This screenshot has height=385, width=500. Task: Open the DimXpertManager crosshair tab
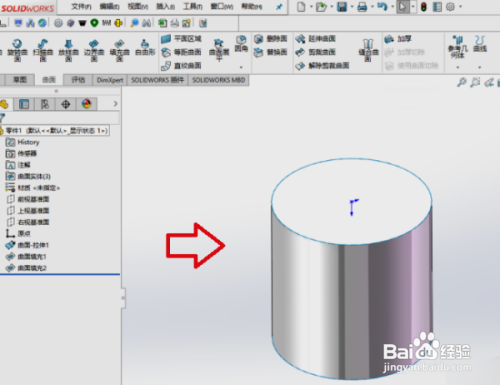(66, 104)
